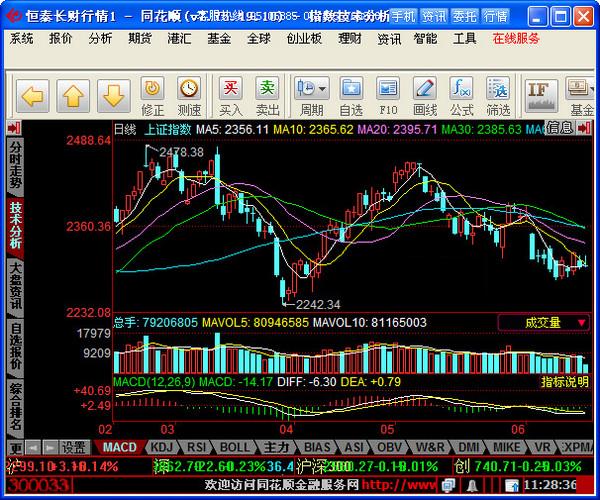Click the 指标说明 link
600x500 pixels.
pos(564,382)
